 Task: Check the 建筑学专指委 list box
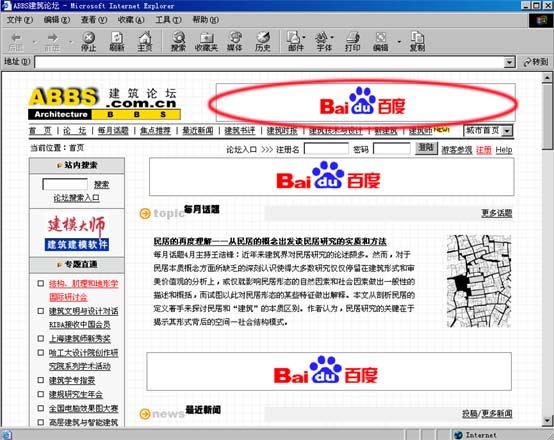[x=41, y=380]
